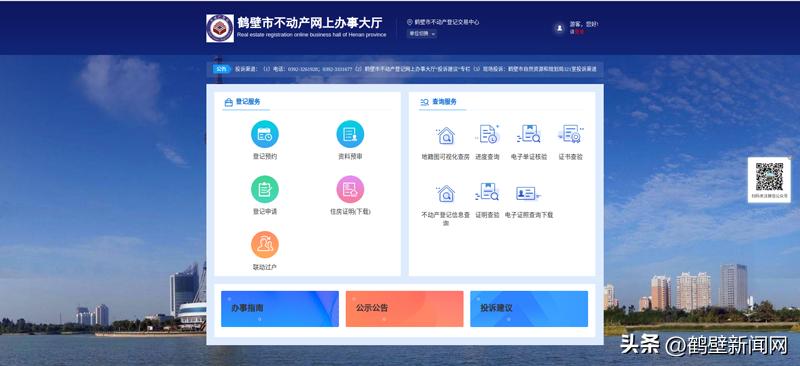This screenshot has width=800, height=366.
Task: Click the QR code on the right
Action: click(769, 177)
